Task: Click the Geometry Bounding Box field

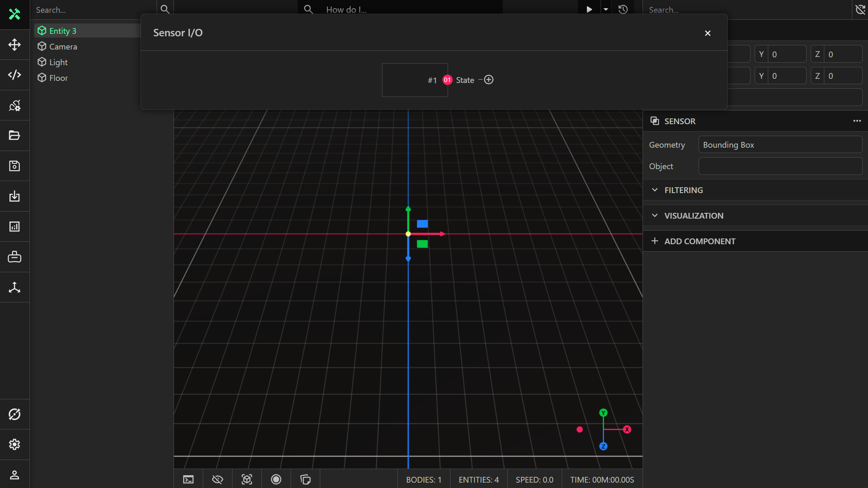Action: pyautogui.click(x=780, y=145)
